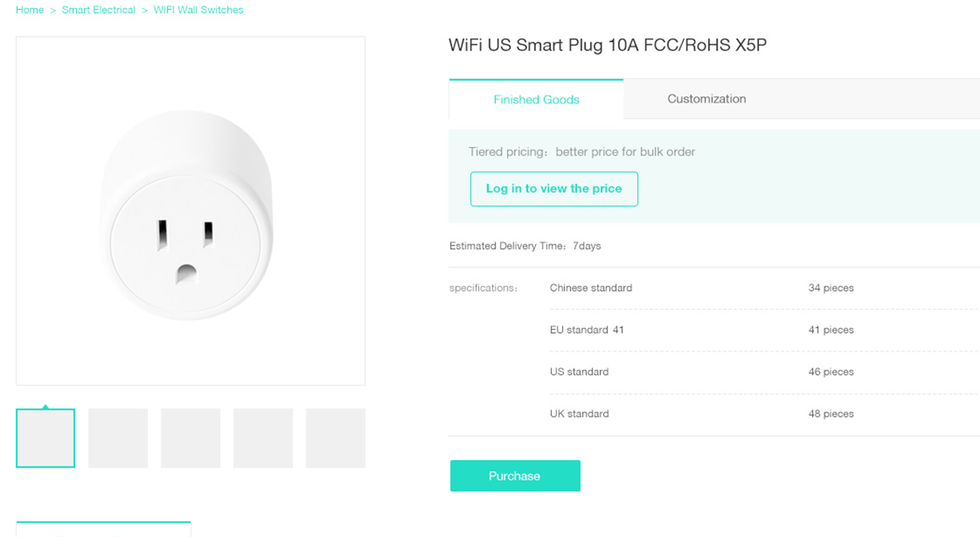The width and height of the screenshot is (980, 537).
Task: Click the Tiered pricing bulk order text
Action: pyautogui.click(x=581, y=152)
